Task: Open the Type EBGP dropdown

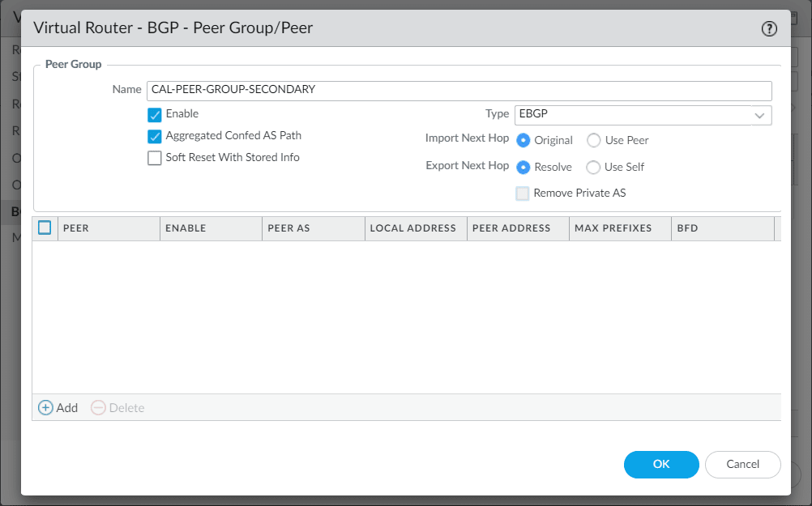Action: [643, 116]
